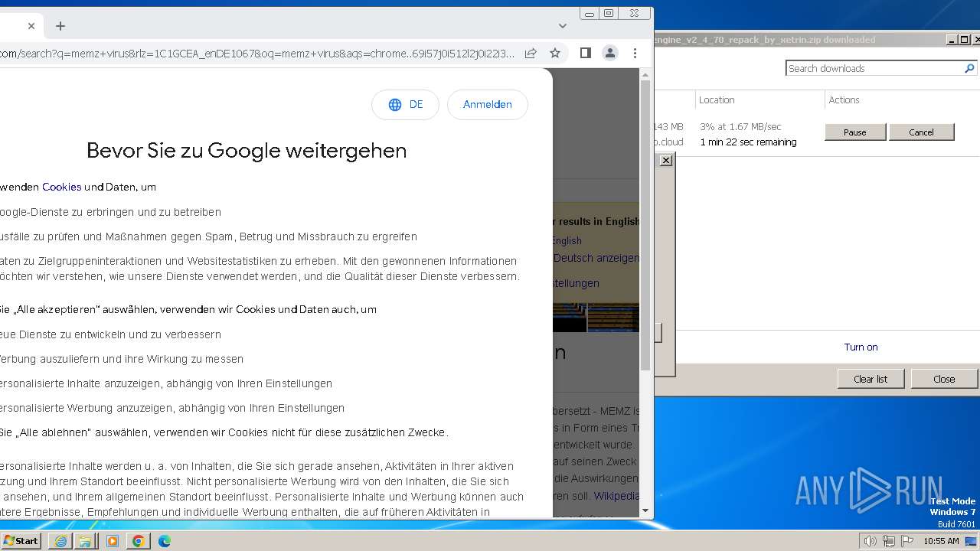Minimize the Chrome window
Image resolution: width=980 pixels, height=551 pixels.
pyautogui.click(x=590, y=13)
